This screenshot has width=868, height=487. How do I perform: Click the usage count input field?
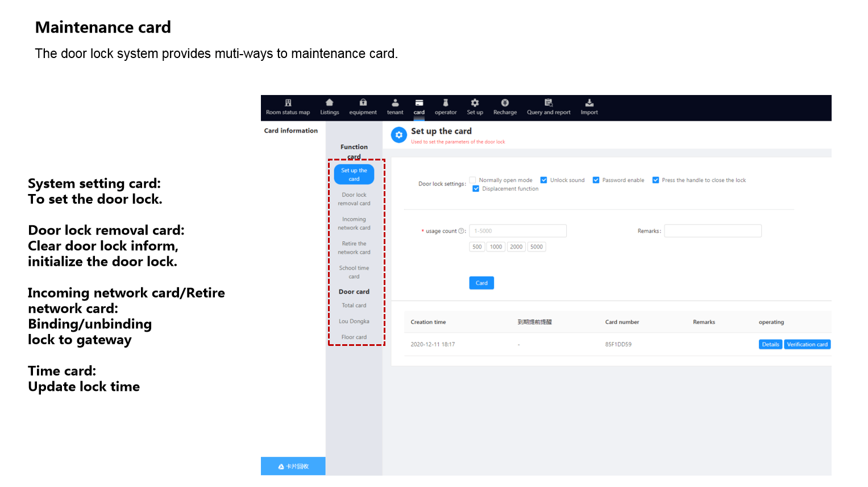point(517,231)
